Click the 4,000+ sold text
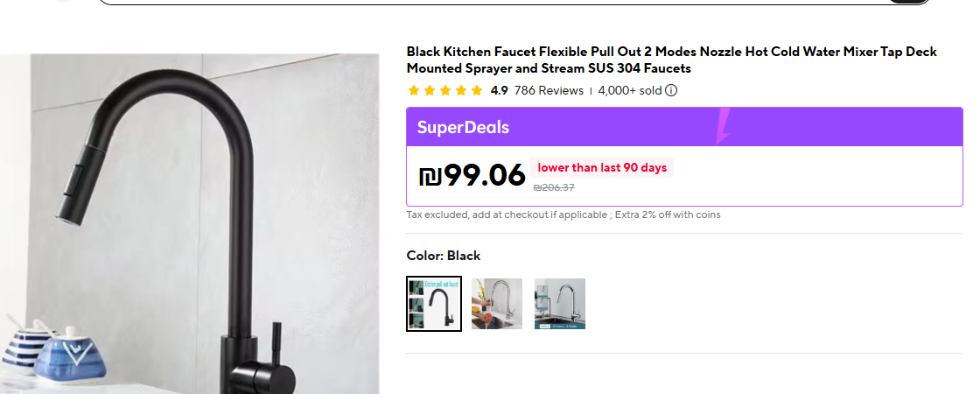Image resolution: width=980 pixels, height=394 pixels. 630,90
